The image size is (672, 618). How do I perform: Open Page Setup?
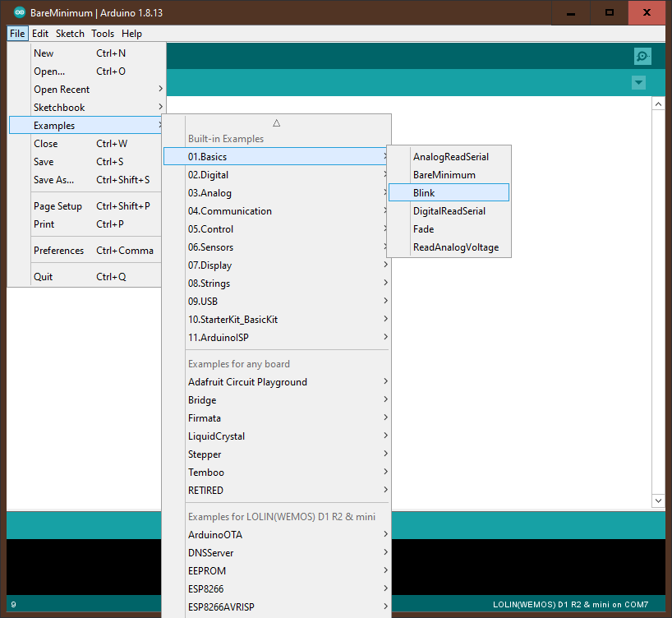click(85, 206)
